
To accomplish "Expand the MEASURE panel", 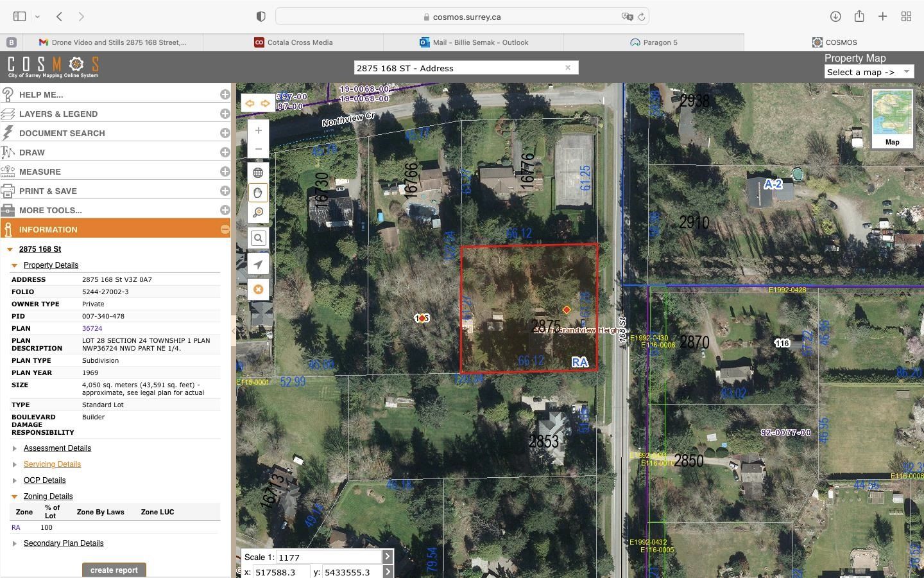I will 116,171.
